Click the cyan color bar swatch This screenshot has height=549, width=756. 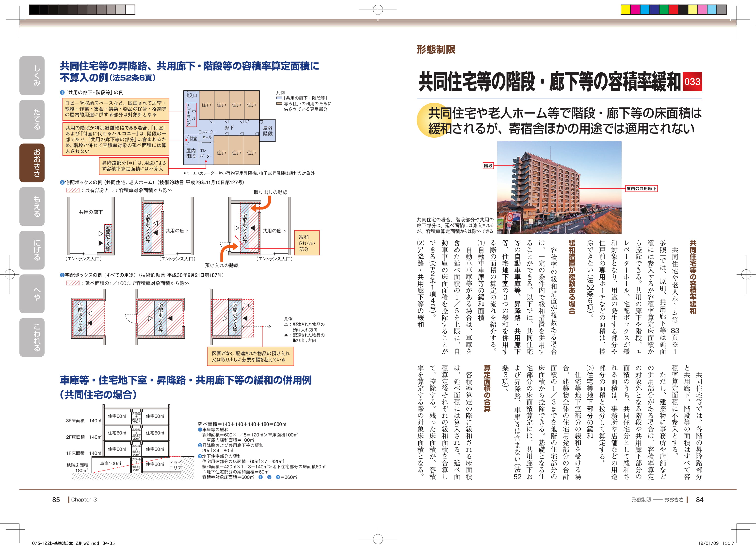(x=645, y=10)
